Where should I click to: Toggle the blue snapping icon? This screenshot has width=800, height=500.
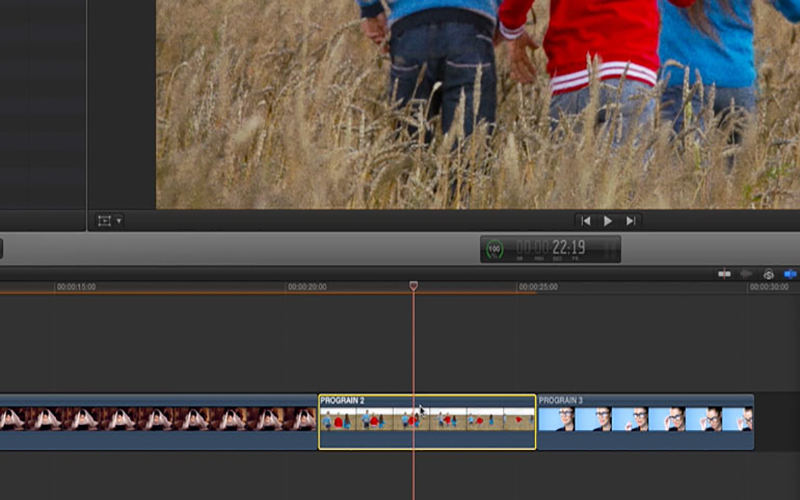click(x=790, y=274)
